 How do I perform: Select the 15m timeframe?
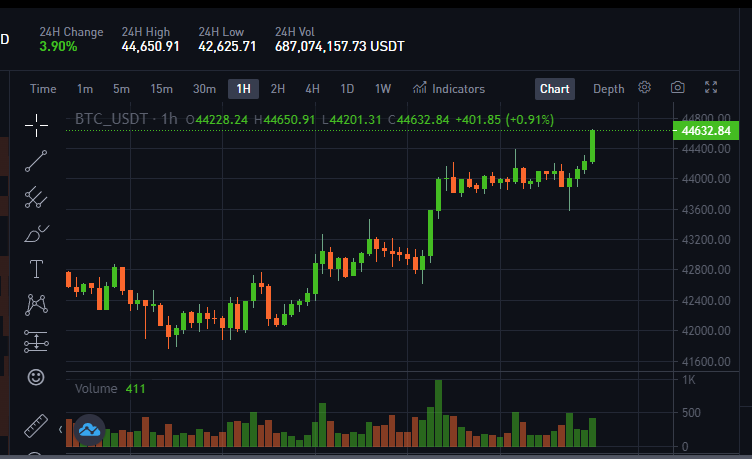coord(162,89)
